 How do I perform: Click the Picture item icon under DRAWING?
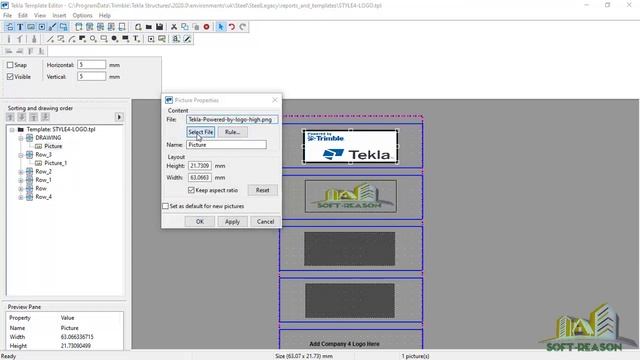click(38, 146)
